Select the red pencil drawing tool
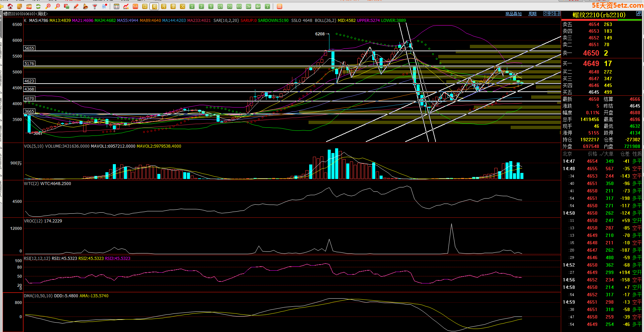This screenshot has height=332, width=644. click(x=76, y=6)
